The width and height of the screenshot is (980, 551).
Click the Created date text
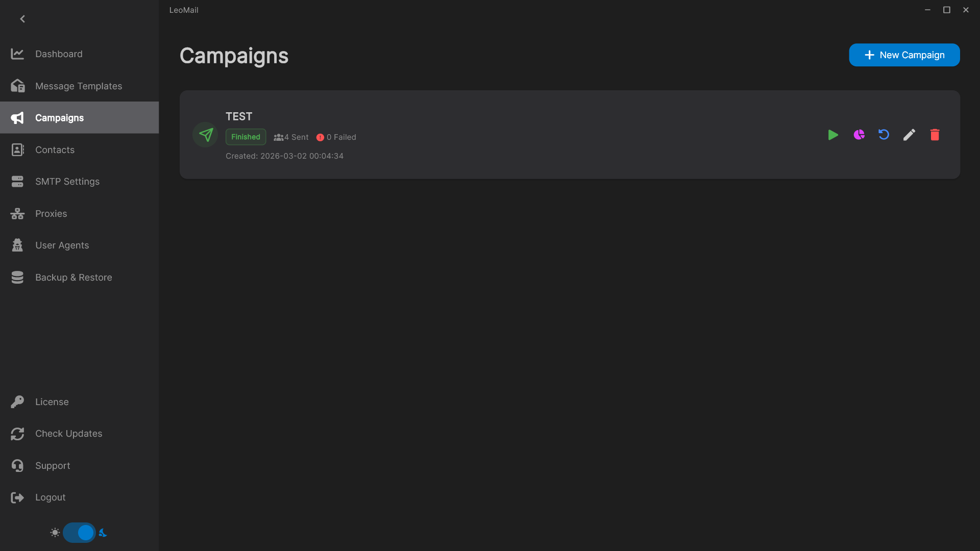click(x=284, y=156)
